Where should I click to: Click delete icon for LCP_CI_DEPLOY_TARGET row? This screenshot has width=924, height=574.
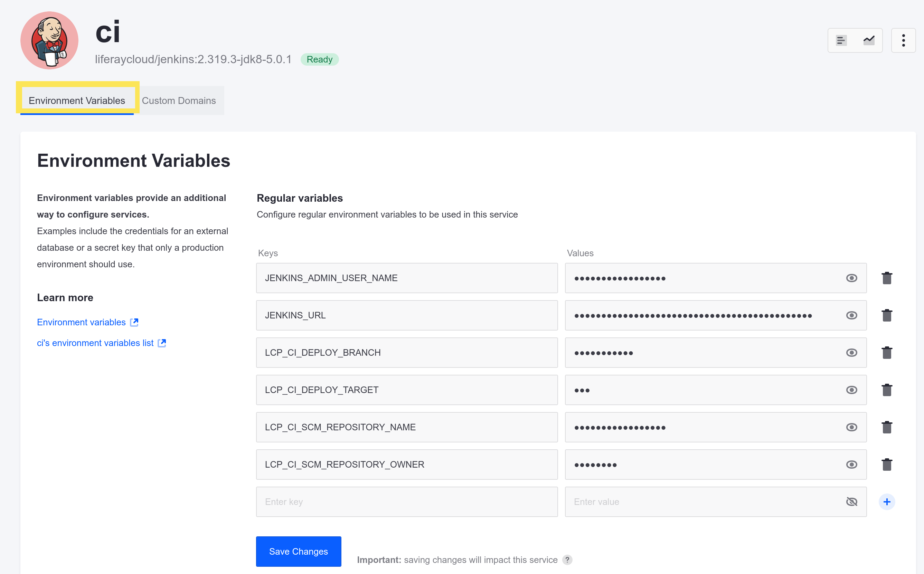coord(887,389)
